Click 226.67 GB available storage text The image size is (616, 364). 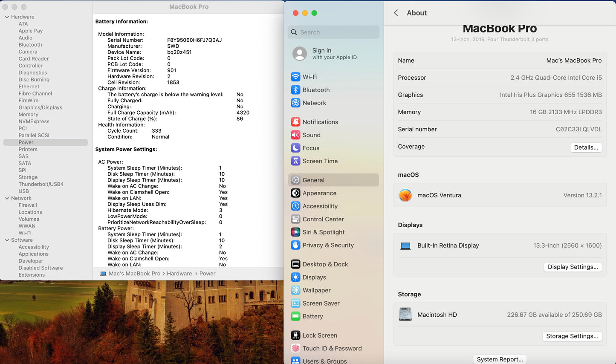click(x=554, y=315)
